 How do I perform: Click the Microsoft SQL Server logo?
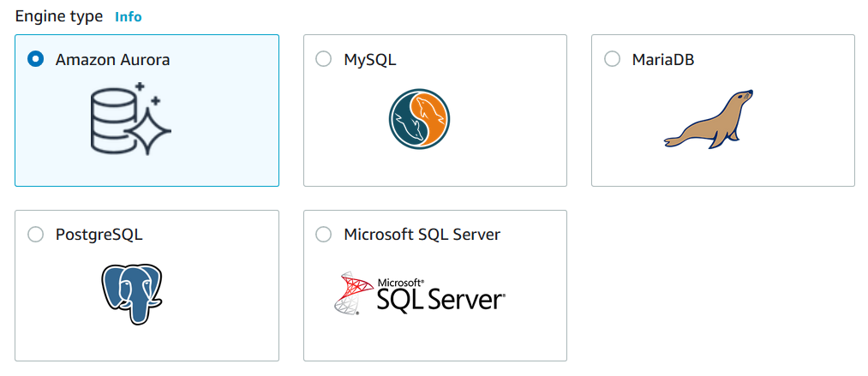point(420,293)
